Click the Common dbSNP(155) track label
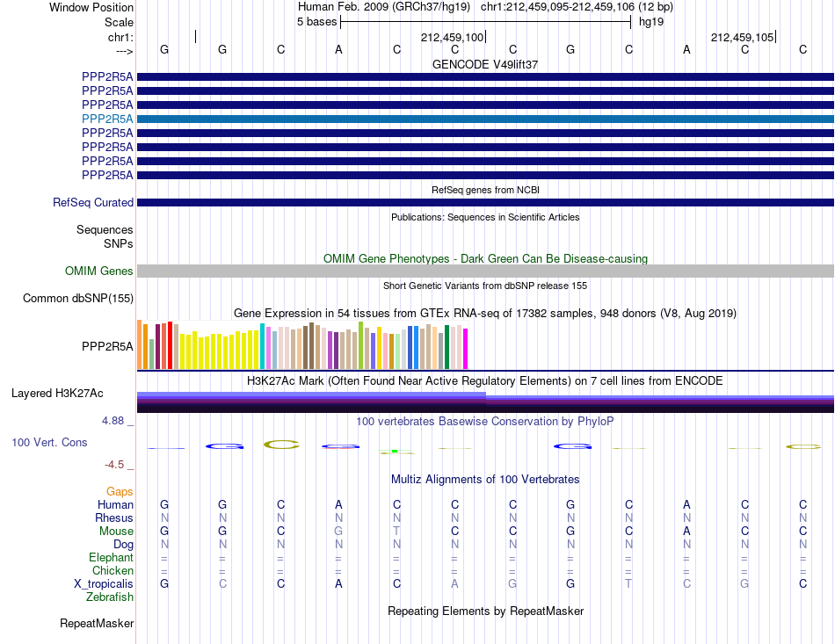 tap(78, 298)
